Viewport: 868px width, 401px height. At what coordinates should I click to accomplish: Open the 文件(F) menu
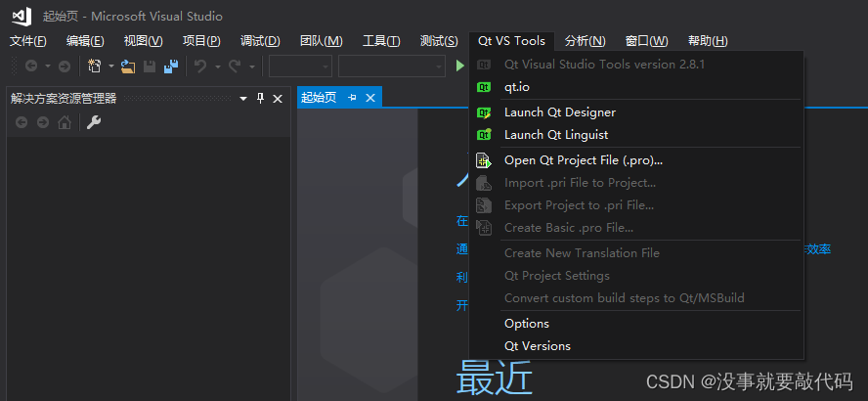click(x=27, y=41)
